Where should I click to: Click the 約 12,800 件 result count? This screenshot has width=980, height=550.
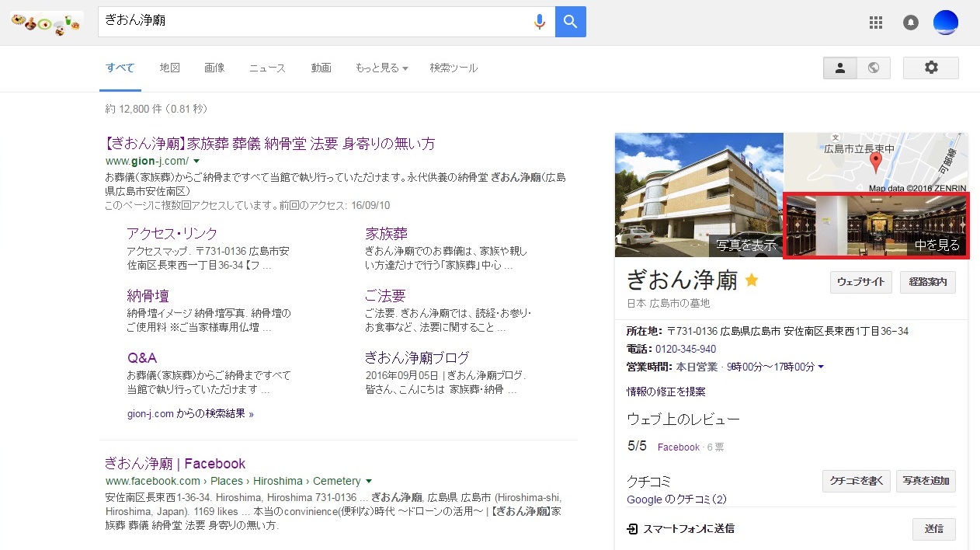click(155, 109)
